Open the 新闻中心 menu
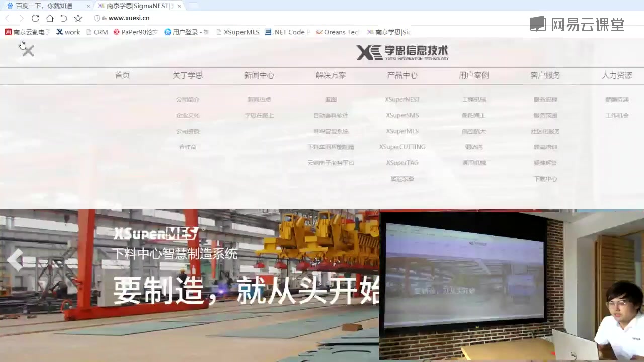The image size is (644, 362). 259,75
